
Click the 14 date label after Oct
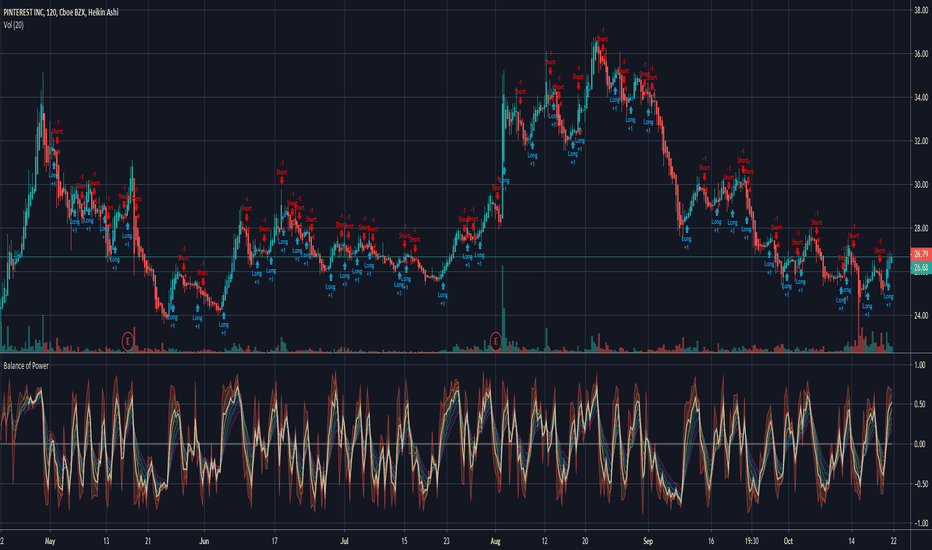coord(851,541)
